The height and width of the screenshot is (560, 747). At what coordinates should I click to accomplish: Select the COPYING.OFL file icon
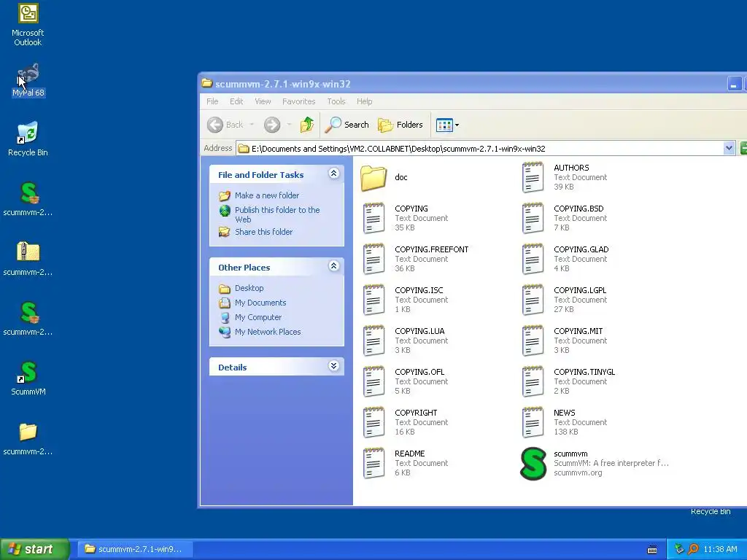[x=374, y=381]
